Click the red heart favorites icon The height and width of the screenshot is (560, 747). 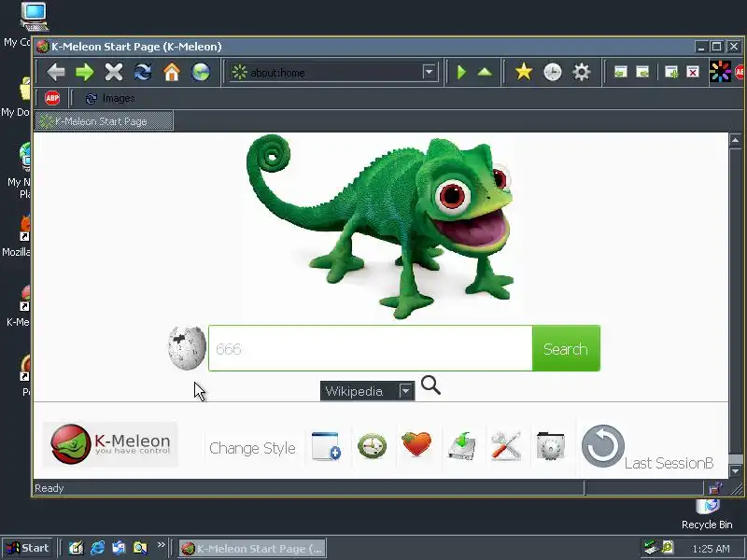[x=416, y=444]
